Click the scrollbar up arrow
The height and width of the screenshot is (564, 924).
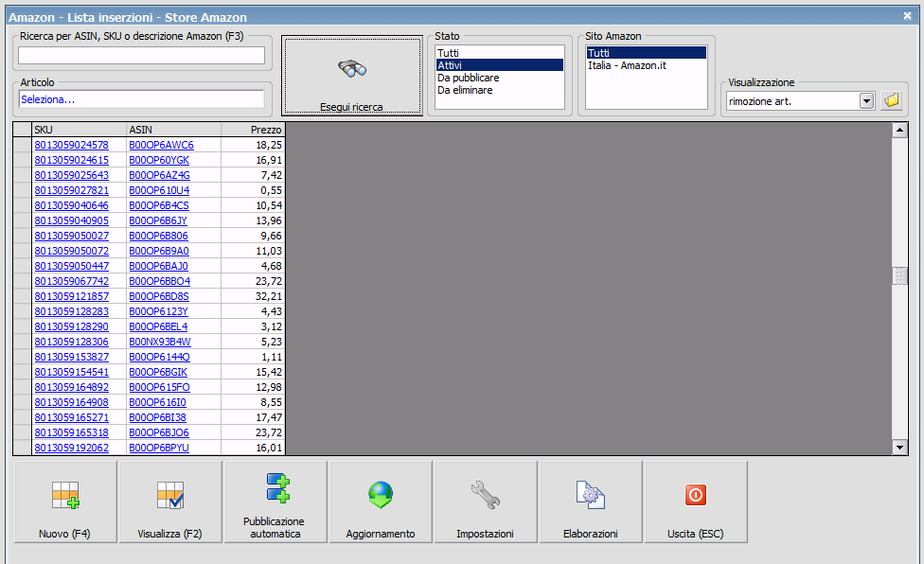(899, 130)
